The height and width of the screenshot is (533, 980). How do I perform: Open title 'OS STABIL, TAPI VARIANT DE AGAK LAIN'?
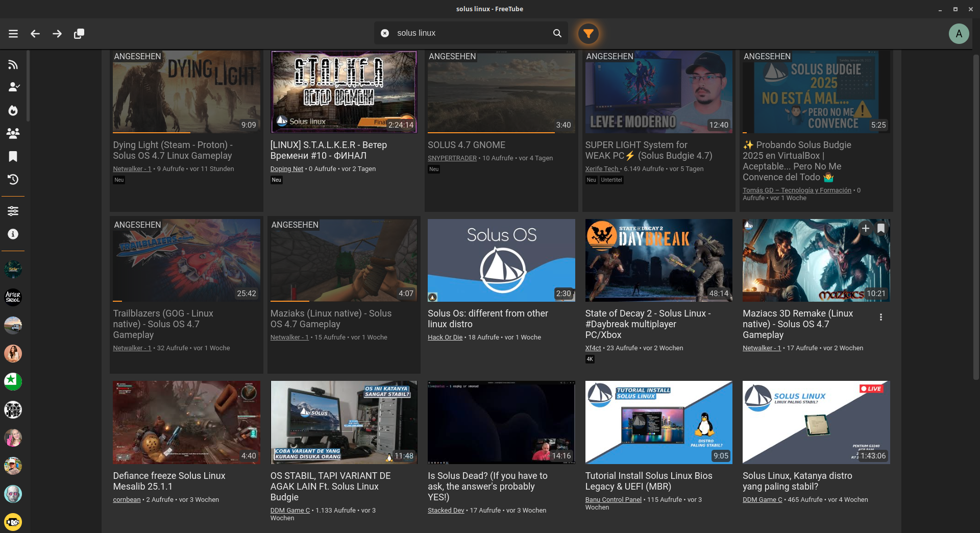point(331,487)
